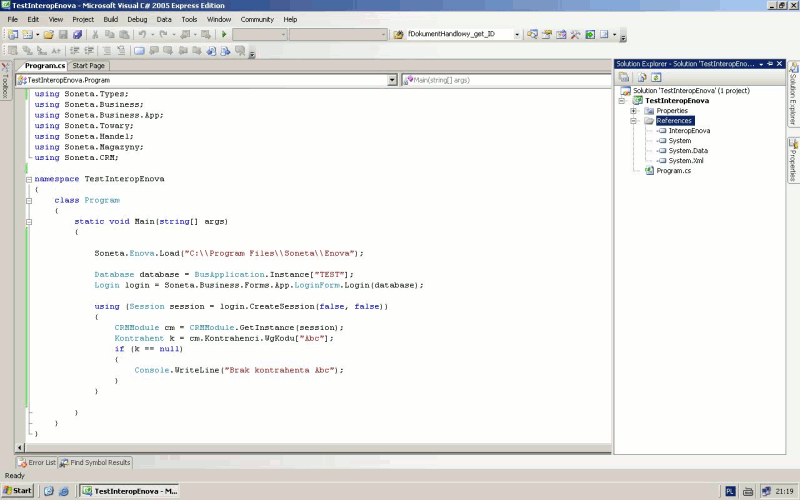Screen dimensions: 800x500
Task: Click Solution Explorer Show All Files icon
Action: (642, 77)
